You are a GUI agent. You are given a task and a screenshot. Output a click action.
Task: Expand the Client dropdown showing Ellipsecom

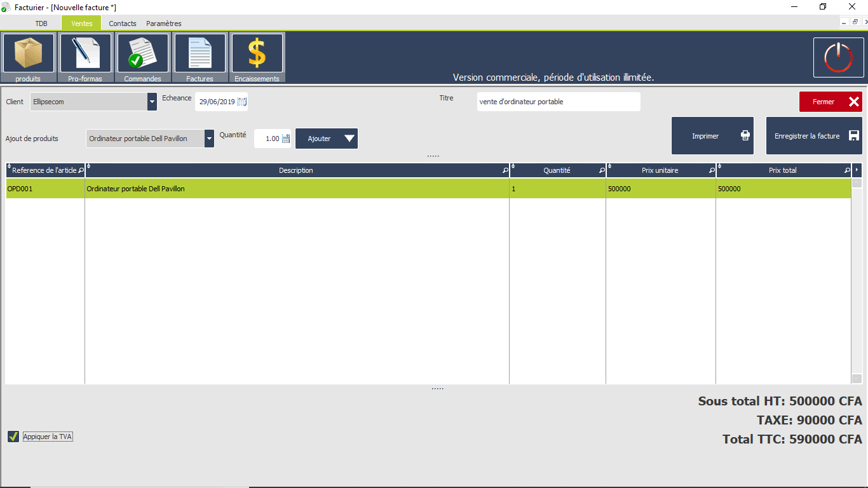click(x=152, y=102)
